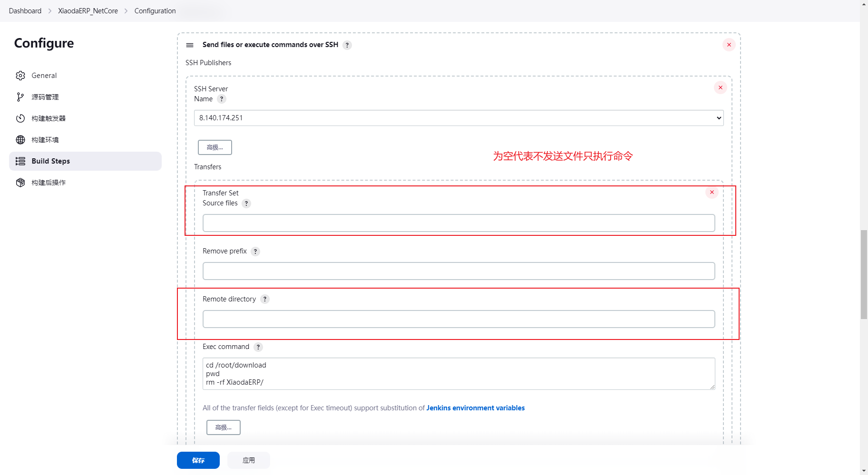Delete the Transfer Set block
868x475 pixels.
click(x=712, y=193)
